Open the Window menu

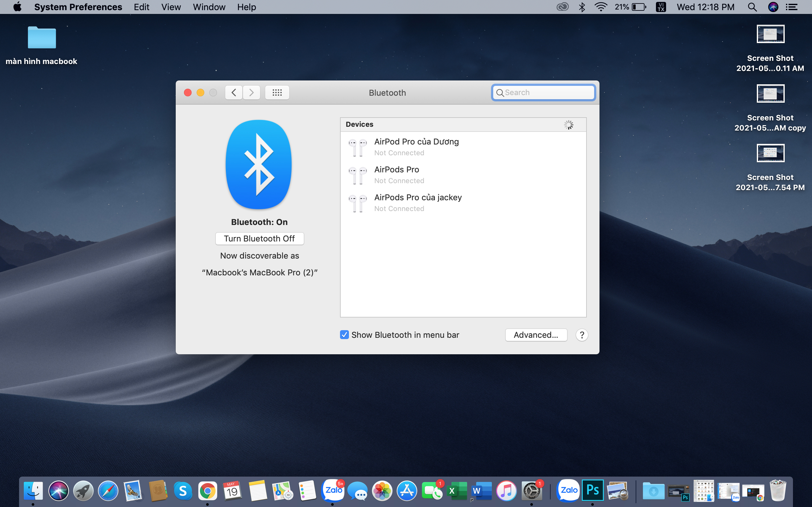pos(209,7)
